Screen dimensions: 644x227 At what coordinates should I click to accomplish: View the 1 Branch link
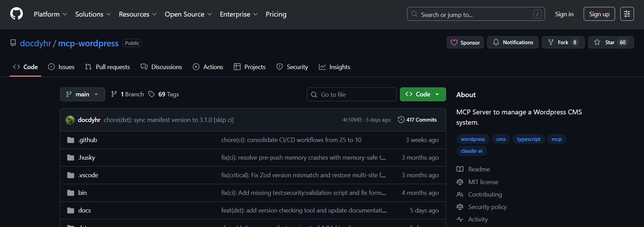128,94
